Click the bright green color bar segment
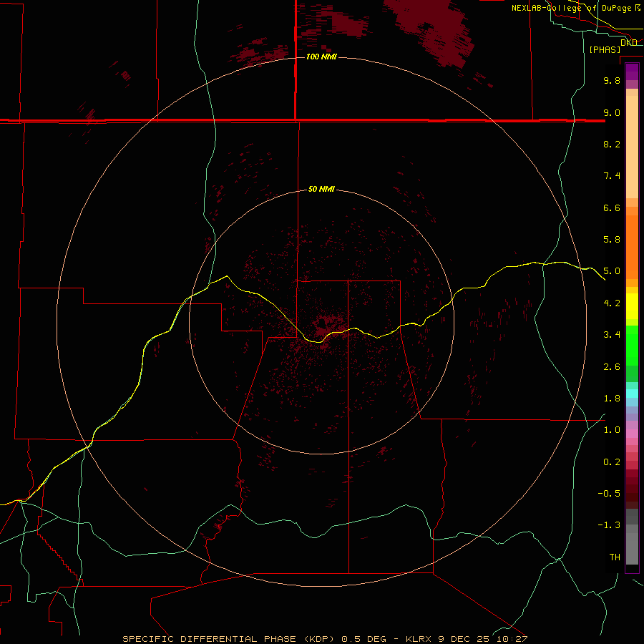The height and width of the screenshot is (644, 644). (x=632, y=346)
